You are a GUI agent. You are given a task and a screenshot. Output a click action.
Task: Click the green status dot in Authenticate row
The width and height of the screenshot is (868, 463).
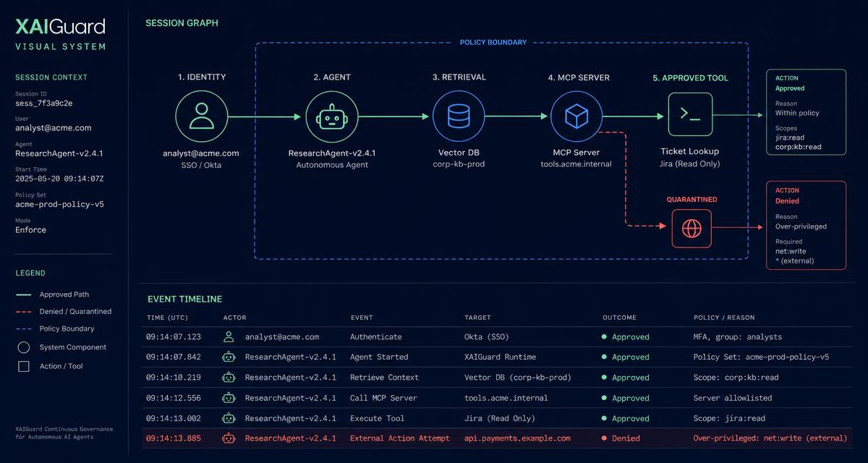click(605, 337)
